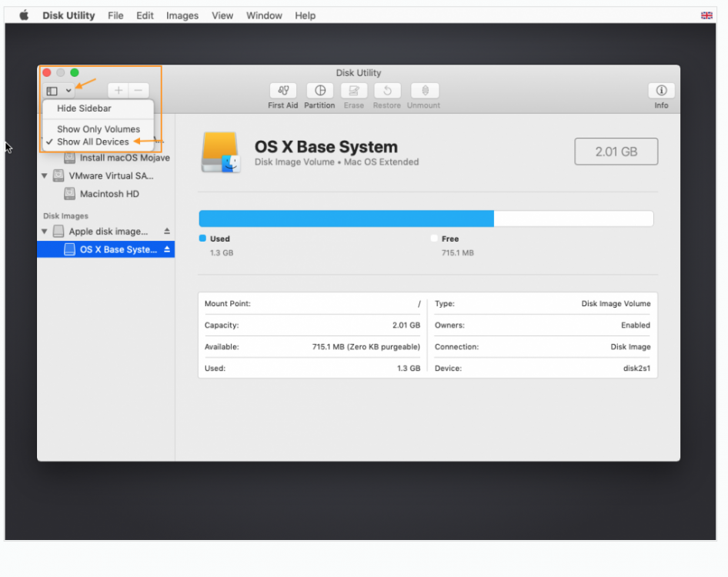Eject the OS X Base System volume
The width and height of the screenshot is (728, 577).
pyautogui.click(x=167, y=249)
